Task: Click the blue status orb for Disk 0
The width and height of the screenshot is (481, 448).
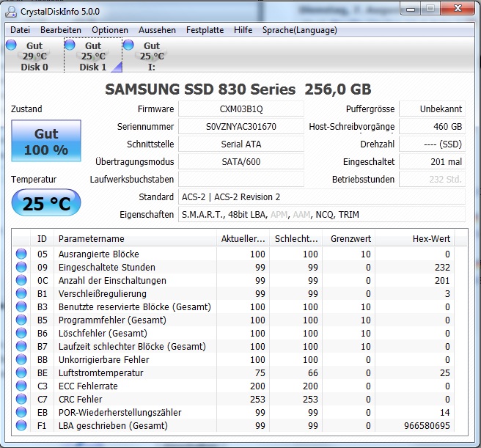Action: [x=11, y=45]
